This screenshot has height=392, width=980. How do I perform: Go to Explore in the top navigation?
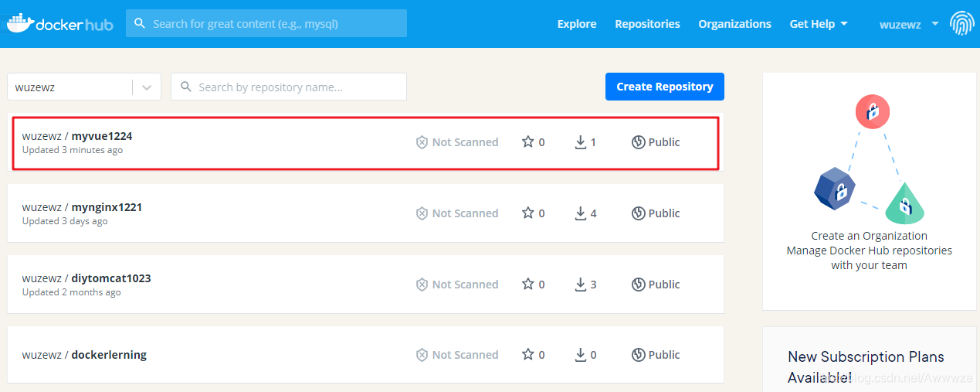coord(577,24)
